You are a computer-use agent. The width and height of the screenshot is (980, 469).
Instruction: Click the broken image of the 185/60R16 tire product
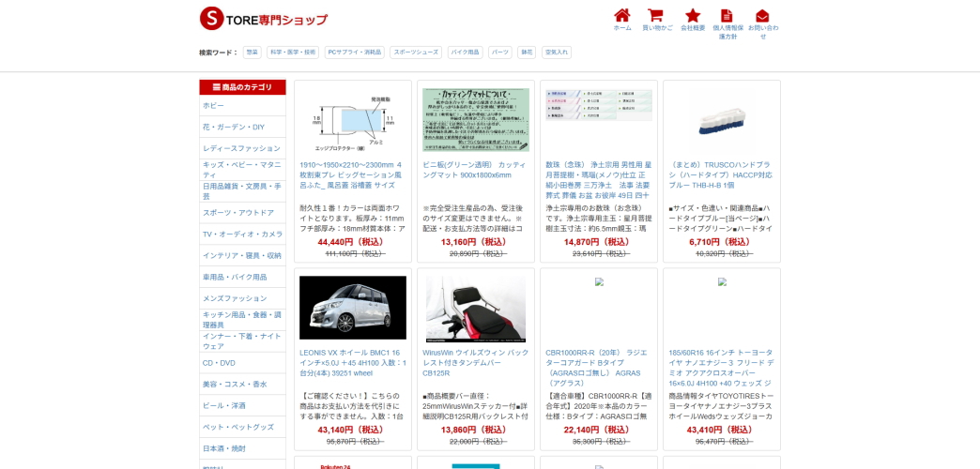[722, 281]
